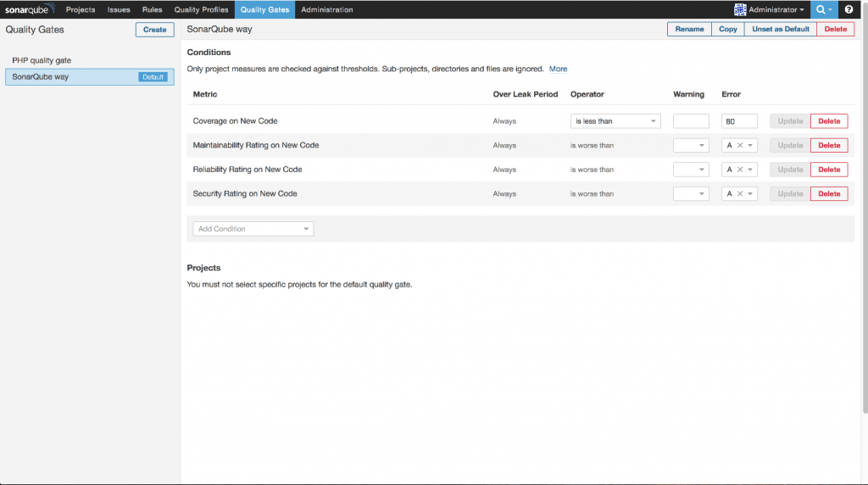
Task: Open the Add Condition dropdown
Action: pyautogui.click(x=253, y=229)
